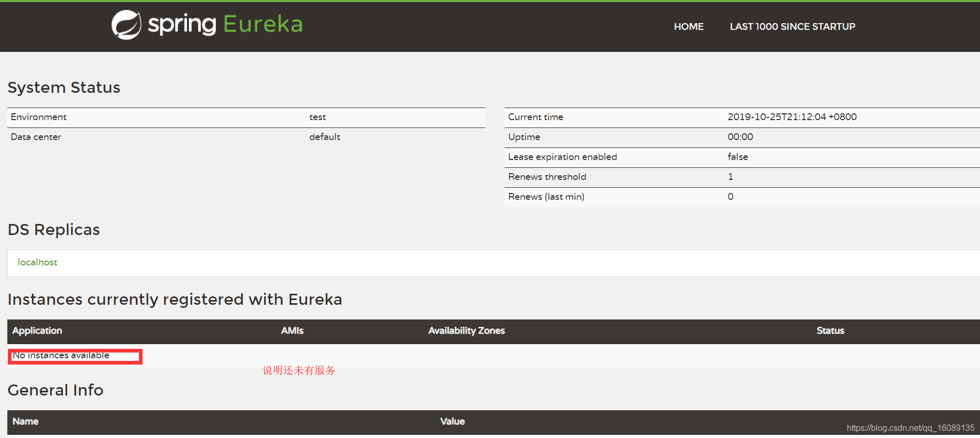The image size is (980, 438).
Task: Open the HOME navigation item
Action: click(689, 27)
